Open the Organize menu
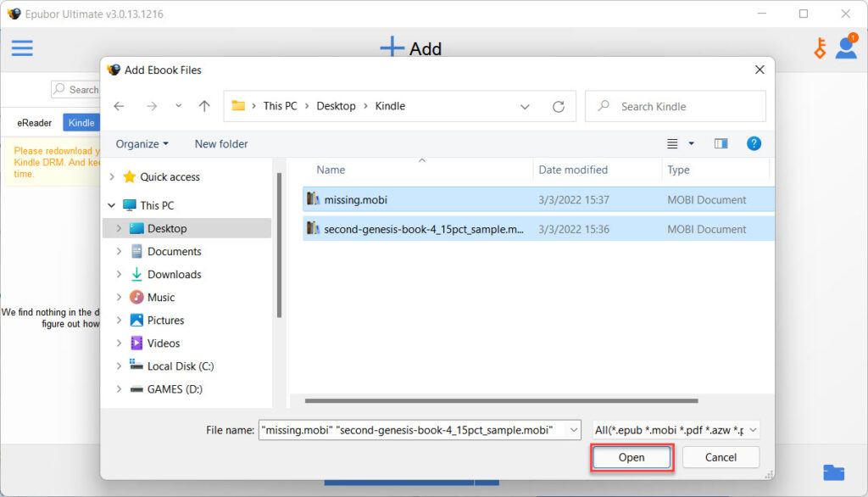This screenshot has height=497, width=868. [142, 144]
